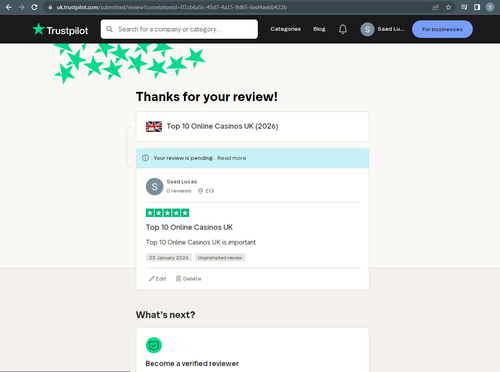
Task: Click the review body text 'is important'
Action: 239,242
